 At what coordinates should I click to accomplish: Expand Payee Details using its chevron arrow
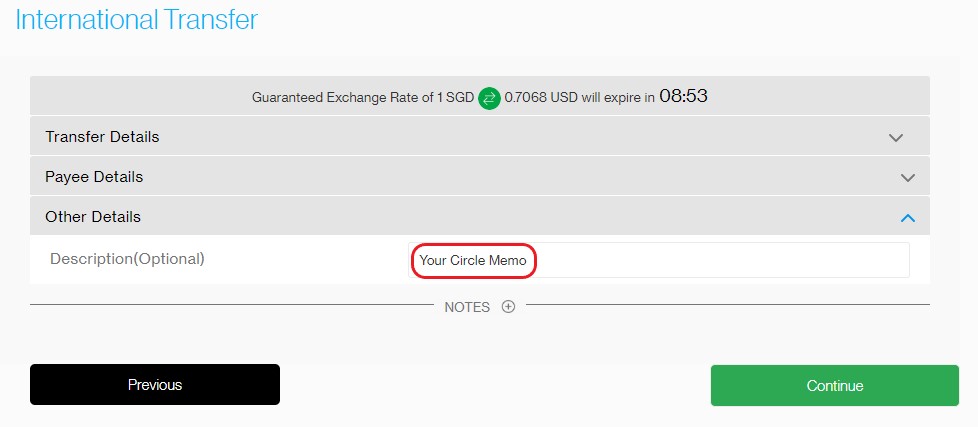tap(908, 178)
